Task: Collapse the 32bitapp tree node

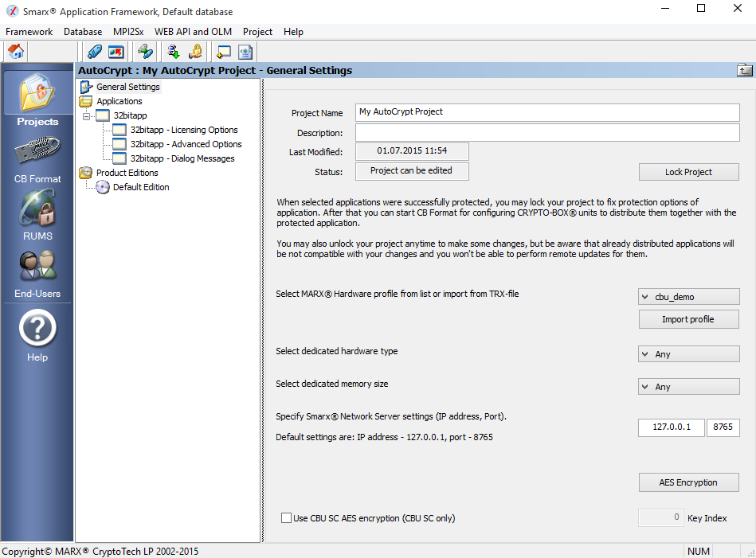Action: (86, 115)
